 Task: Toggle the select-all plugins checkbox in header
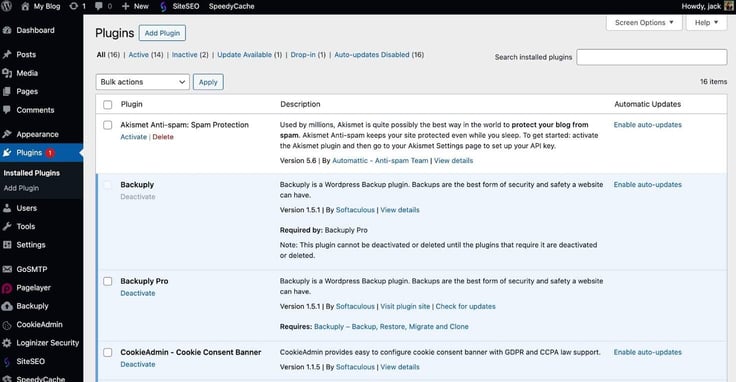(x=107, y=104)
